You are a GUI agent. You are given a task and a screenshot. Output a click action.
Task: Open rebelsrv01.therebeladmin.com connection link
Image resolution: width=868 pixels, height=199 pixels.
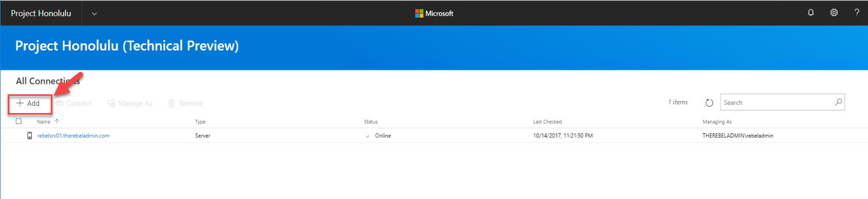73,135
